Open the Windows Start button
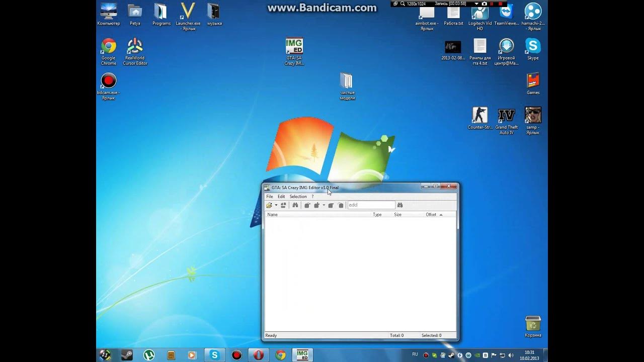The image size is (644, 362). point(105,355)
